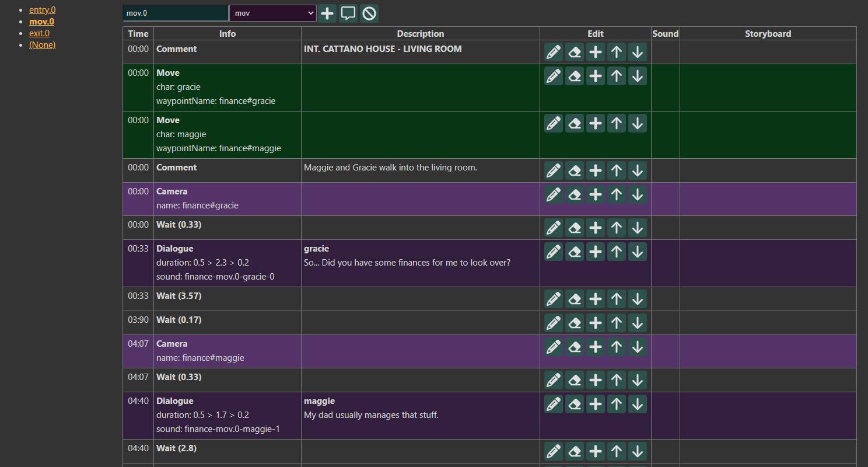Move the finance#gracie Camera row up

pos(616,194)
